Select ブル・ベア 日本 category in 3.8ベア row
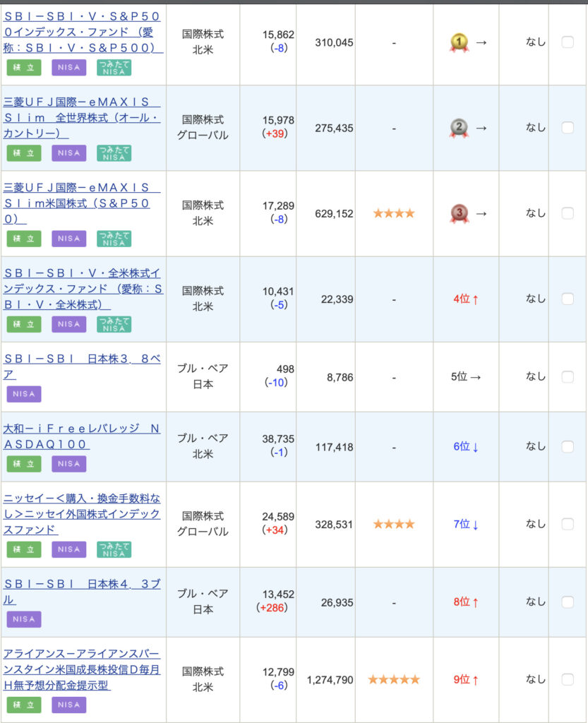 tap(203, 376)
